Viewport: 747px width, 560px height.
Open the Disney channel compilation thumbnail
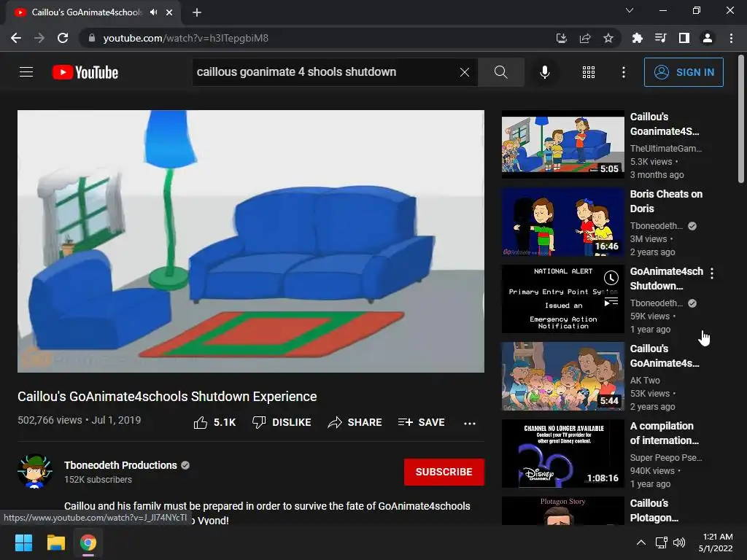click(x=562, y=454)
